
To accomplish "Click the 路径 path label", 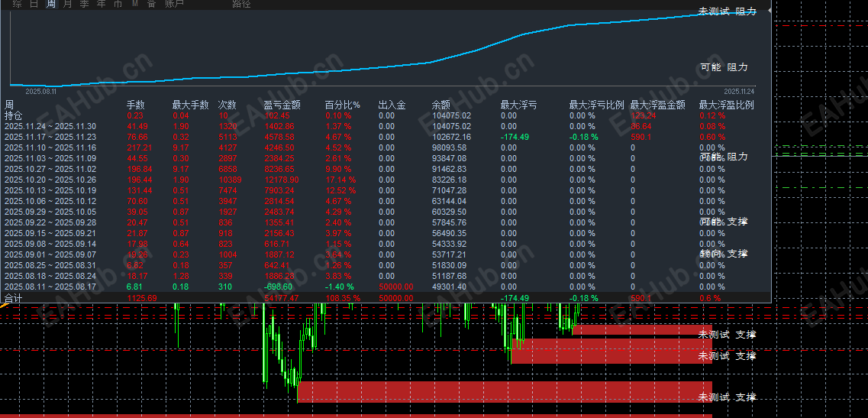I will (241, 4).
